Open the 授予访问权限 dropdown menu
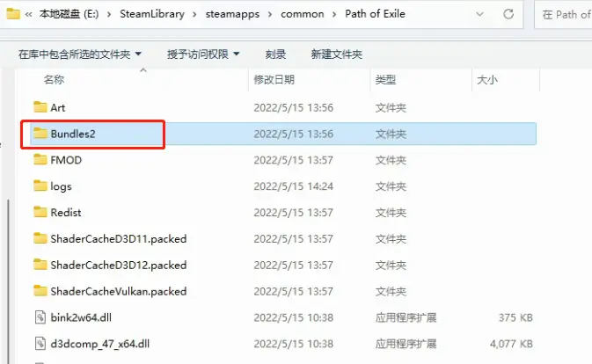 click(203, 54)
